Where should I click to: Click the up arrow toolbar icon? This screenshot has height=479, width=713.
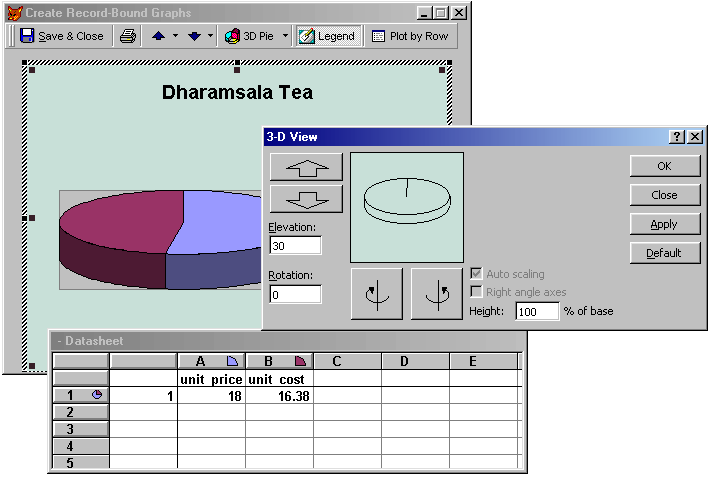(x=158, y=36)
